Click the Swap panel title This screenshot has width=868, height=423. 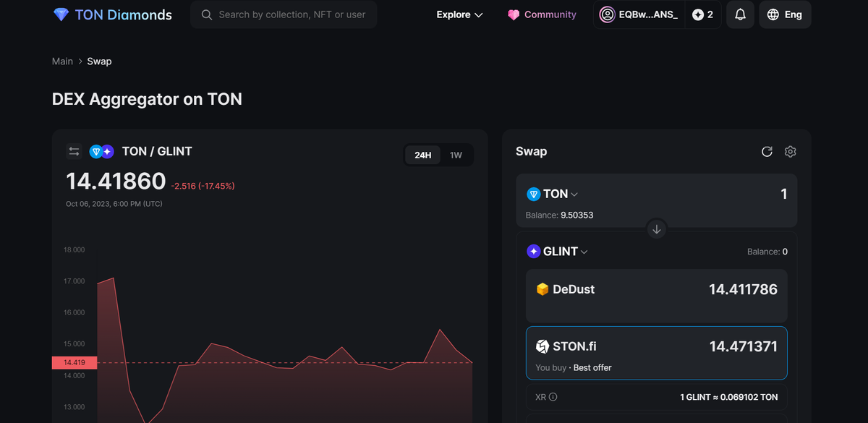(x=531, y=151)
